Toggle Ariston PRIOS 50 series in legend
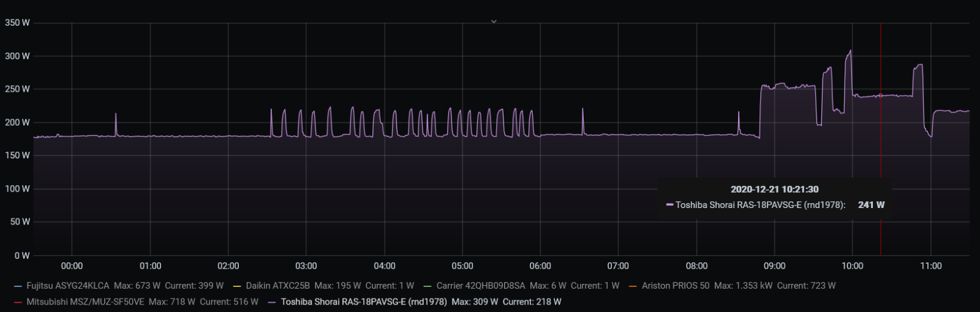Image resolution: width=980 pixels, height=312 pixels. 676,286
